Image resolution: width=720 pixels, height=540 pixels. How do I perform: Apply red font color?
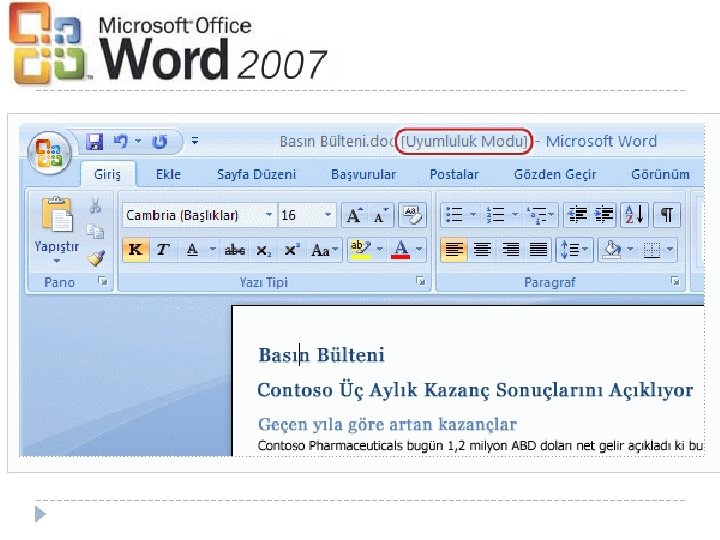400,249
